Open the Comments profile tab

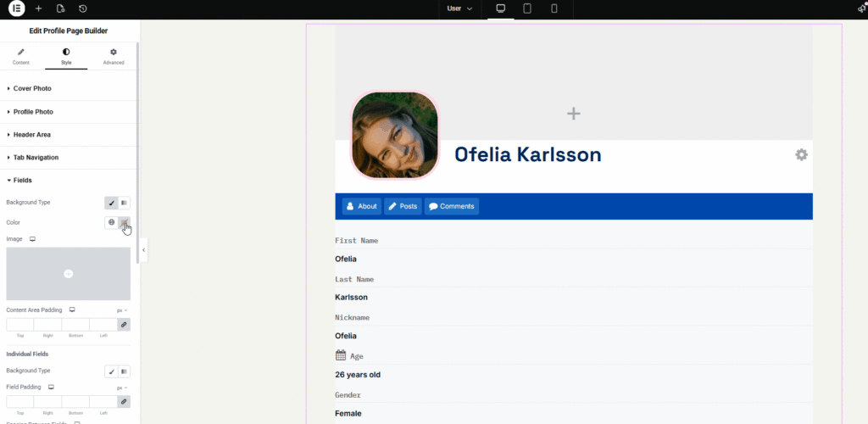point(452,206)
